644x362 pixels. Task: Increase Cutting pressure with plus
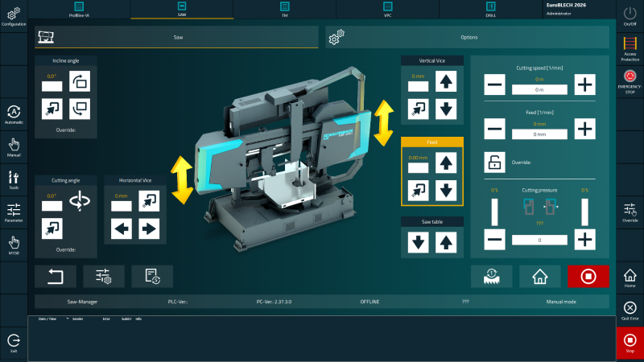click(585, 240)
